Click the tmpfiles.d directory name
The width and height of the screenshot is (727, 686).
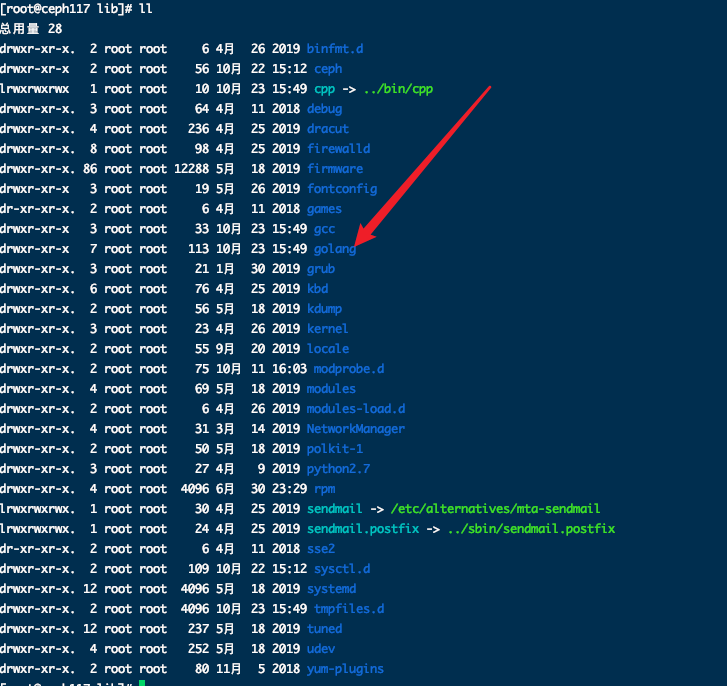click(x=349, y=608)
